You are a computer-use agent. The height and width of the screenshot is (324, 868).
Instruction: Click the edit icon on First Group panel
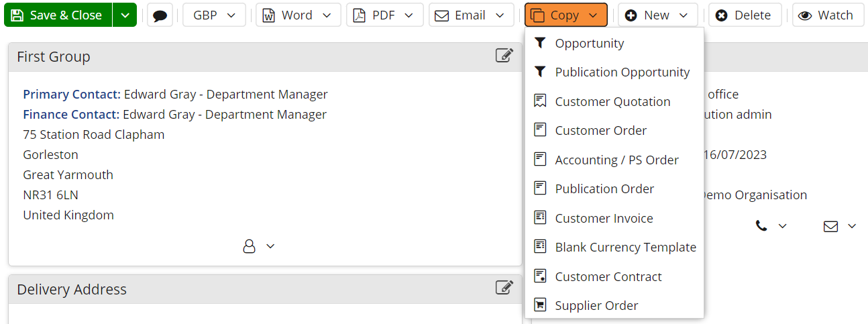[x=504, y=56]
